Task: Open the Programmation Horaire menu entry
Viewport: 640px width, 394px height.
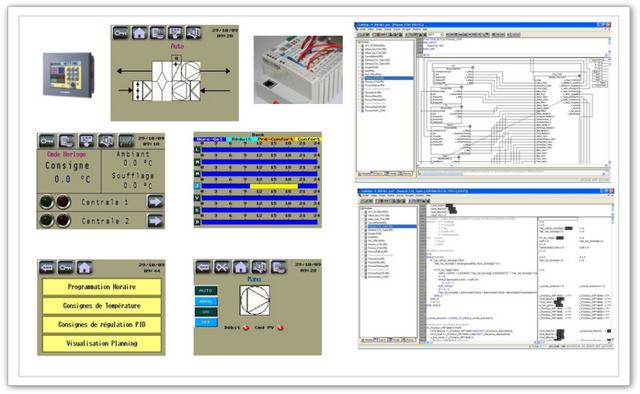Action: [102, 287]
